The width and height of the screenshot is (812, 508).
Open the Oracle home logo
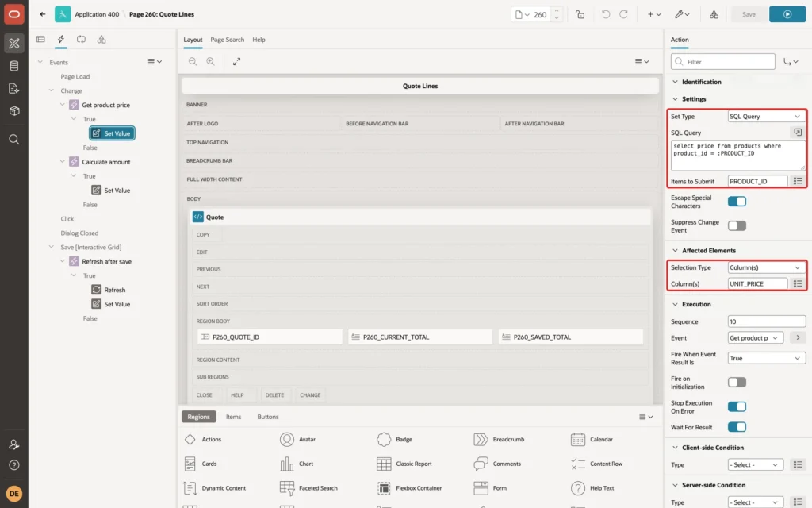click(14, 14)
